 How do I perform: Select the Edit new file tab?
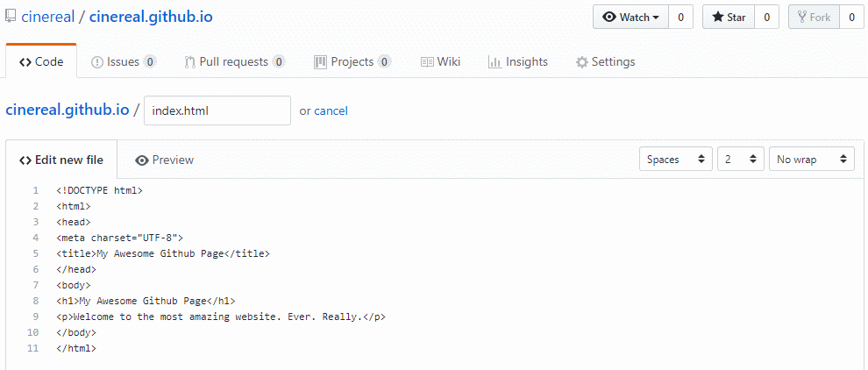[x=61, y=160]
